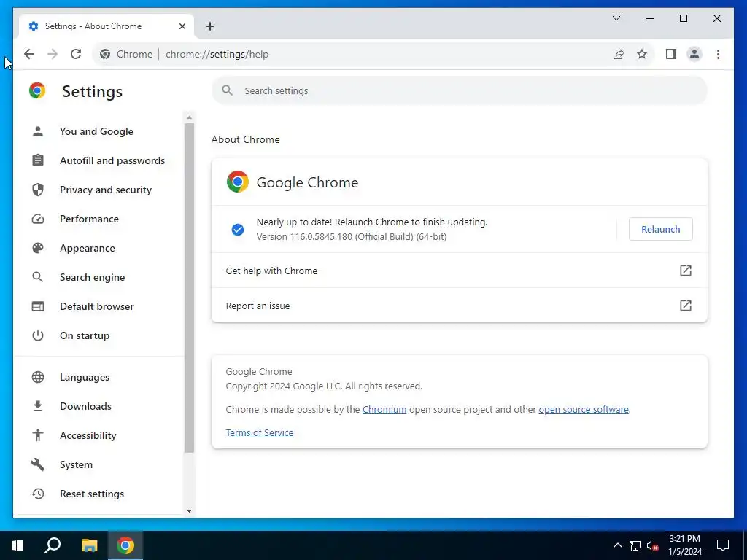747x560 pixels.
Task: Click the sidebar scrollbar thumb
Action: pyautogui.click(x=189, y=288)
